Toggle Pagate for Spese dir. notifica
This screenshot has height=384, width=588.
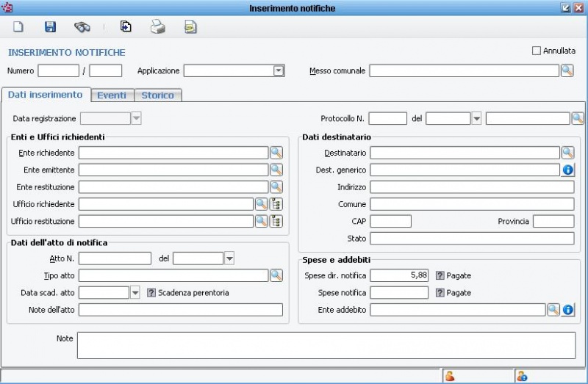tap(440, 275)
